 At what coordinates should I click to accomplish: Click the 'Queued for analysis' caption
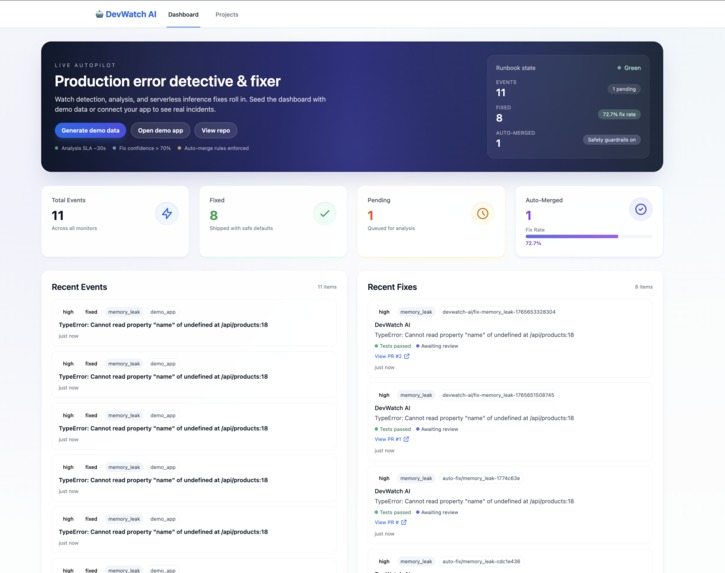point(391,228)
